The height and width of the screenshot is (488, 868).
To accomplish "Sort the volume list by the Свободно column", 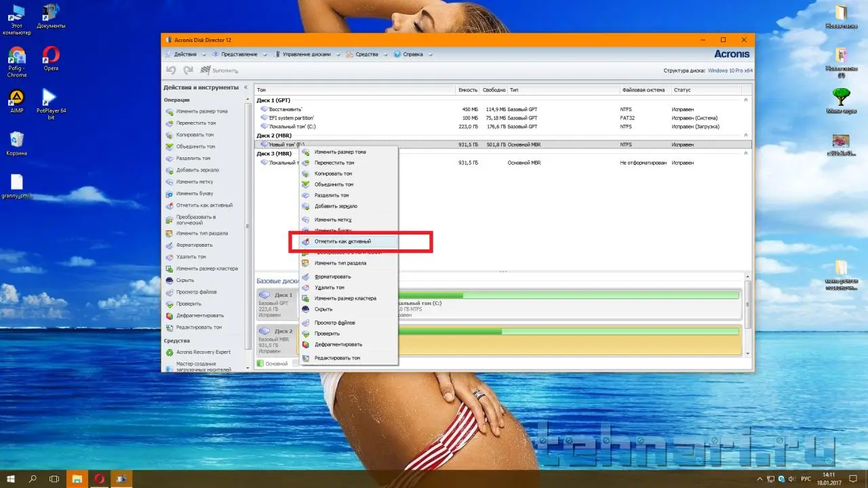I will (494, 90).
